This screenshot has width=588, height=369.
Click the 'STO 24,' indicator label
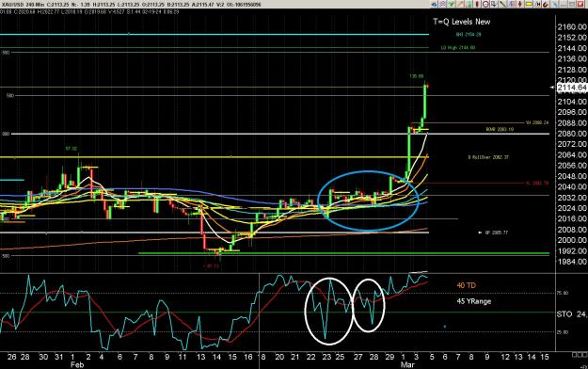coord(571,313)
